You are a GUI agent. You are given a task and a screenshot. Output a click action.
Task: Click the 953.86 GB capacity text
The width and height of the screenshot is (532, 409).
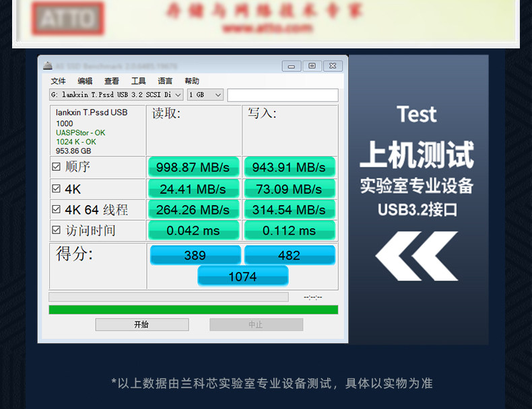(x=73, y=151)
